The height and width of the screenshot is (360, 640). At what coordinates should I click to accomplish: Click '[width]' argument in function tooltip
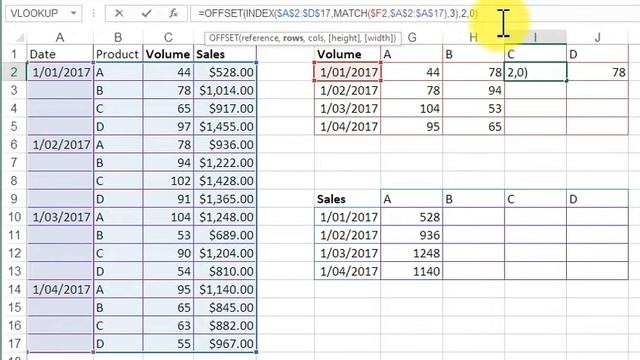[380, 38]
